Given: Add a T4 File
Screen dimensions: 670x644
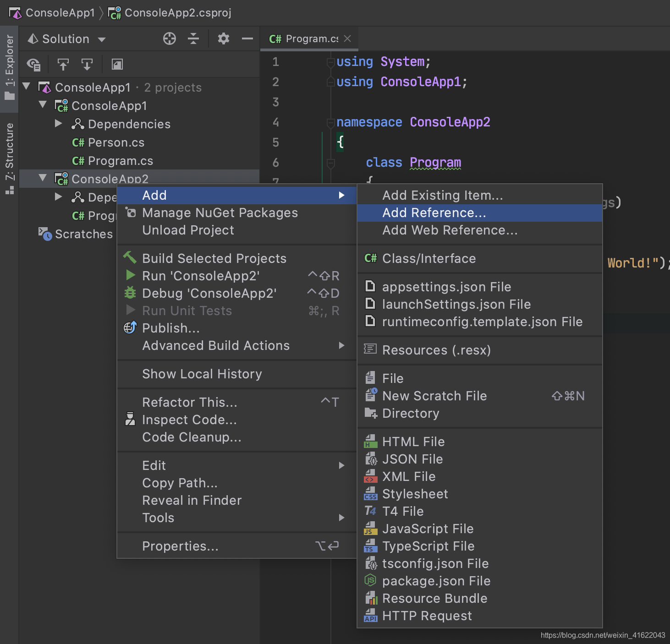Looking at the screenshot, I should pos(479,511).
